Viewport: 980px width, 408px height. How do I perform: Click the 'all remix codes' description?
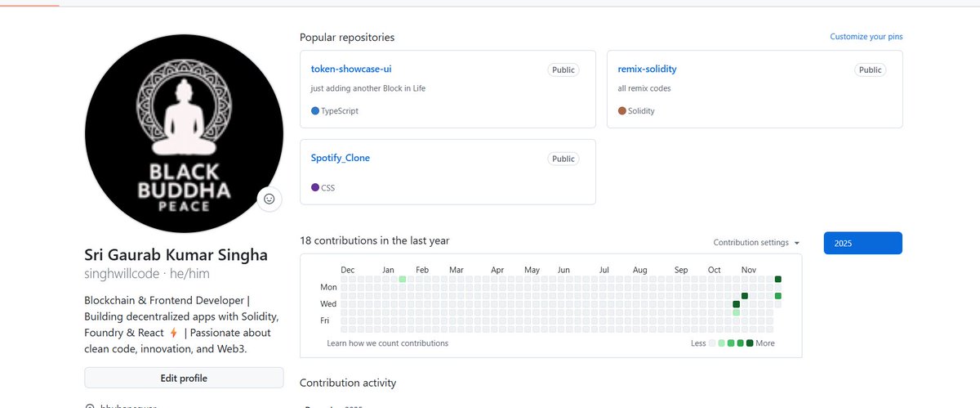(644, 88)
